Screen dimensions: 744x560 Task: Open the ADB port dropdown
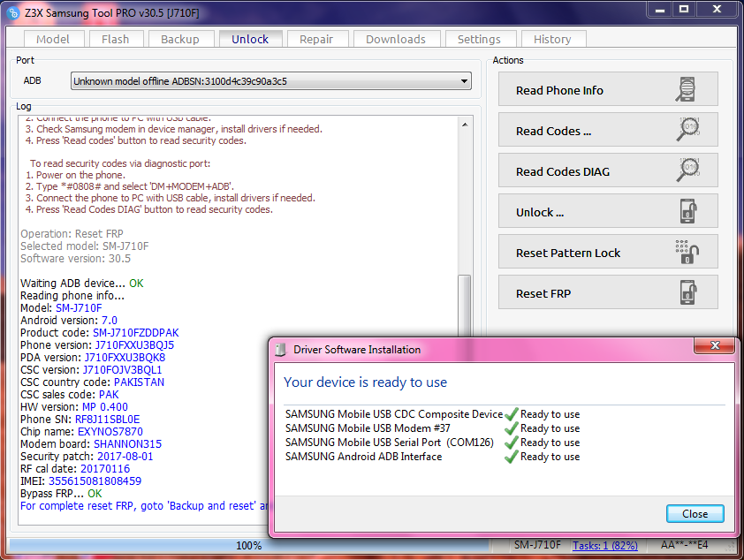(x=271, y=81)
